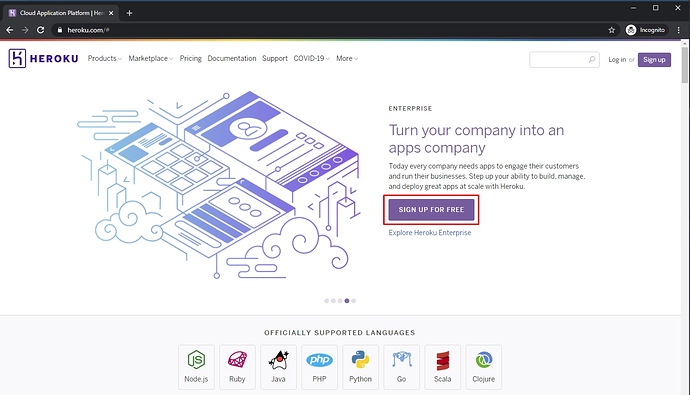Open the More dropdown menu
This screenshot has height=395, width=690.
347,59
